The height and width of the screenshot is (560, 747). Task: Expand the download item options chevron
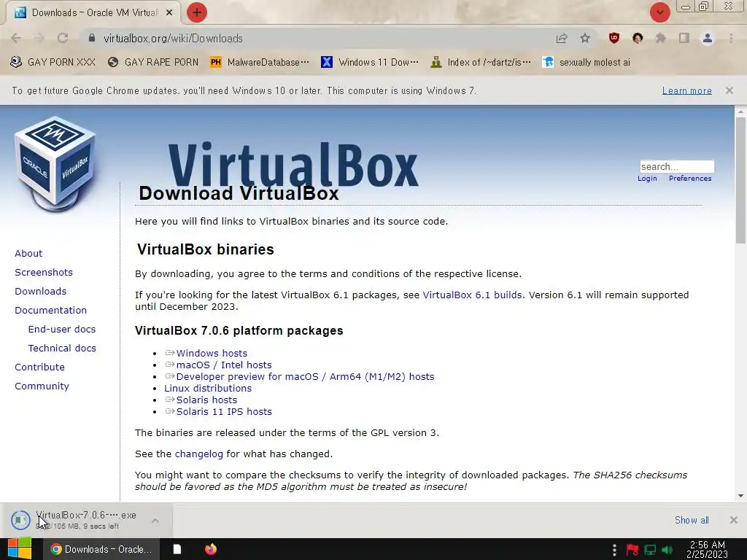pyautogui.click(x=155, y=521)
